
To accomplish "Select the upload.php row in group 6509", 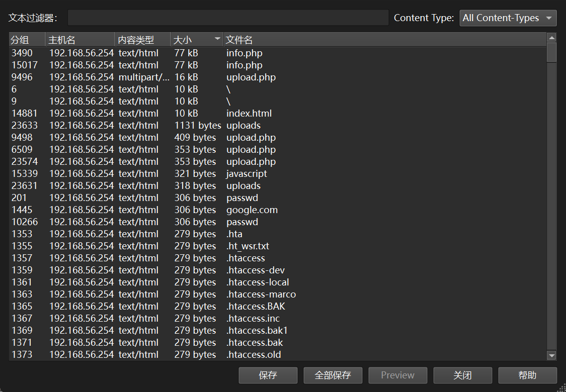I will 278,150.
